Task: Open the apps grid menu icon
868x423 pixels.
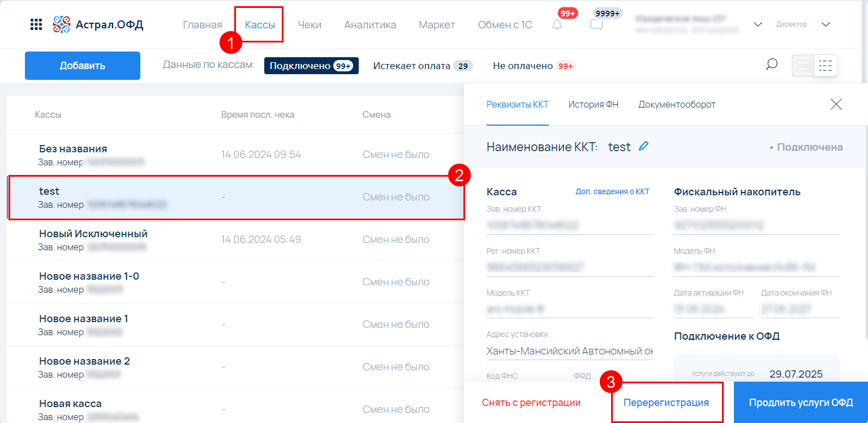Action: point(36,24)
